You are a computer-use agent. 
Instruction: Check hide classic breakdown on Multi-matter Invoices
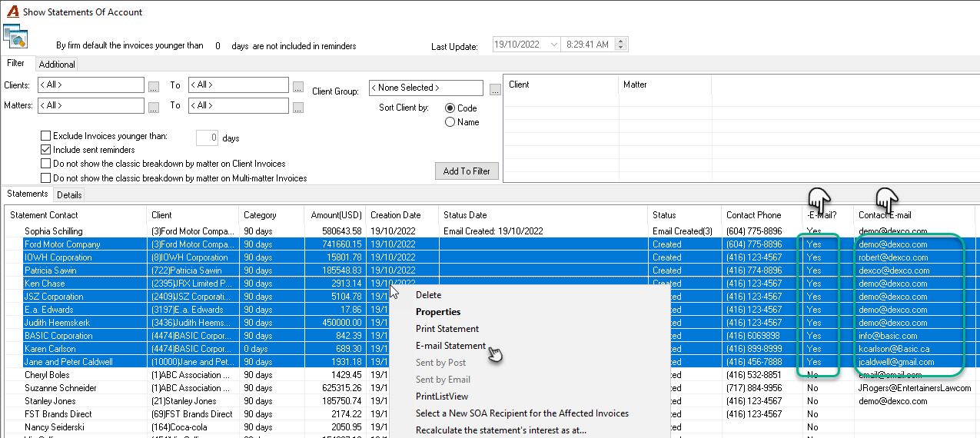click(x=45, y=178)
